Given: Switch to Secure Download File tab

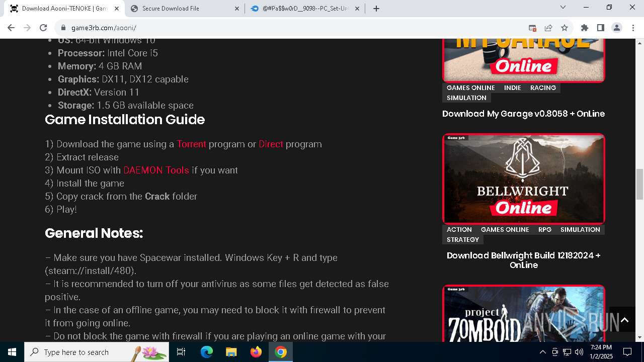Looking at the screenshot, I should click(x=185, y=9).
